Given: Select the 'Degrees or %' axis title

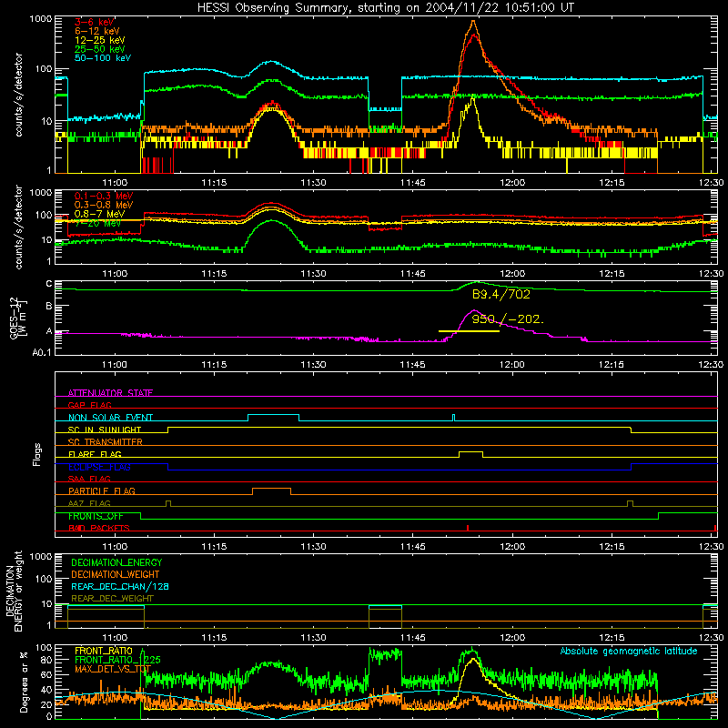Looking at the screenshot, I should [25, 682].
